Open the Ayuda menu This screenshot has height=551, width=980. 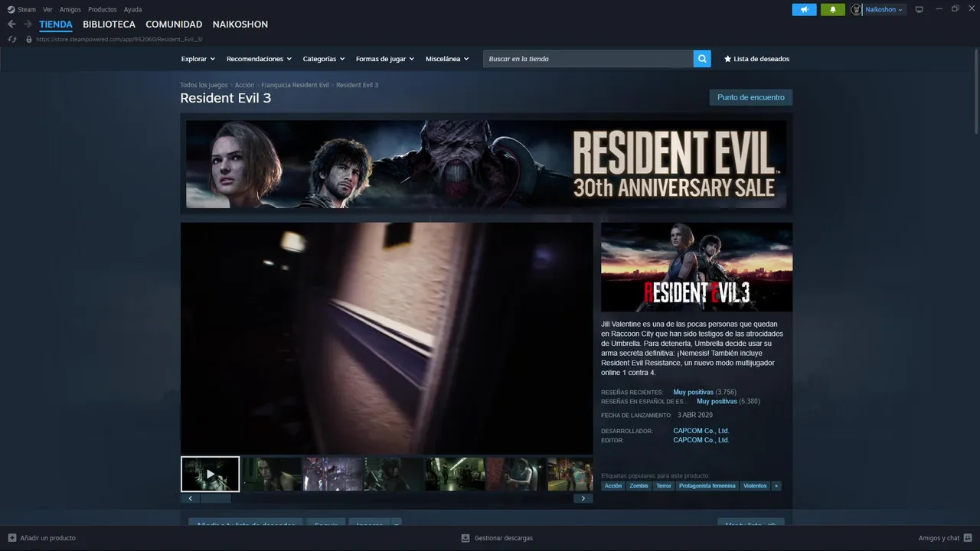[x=132, y=9]
